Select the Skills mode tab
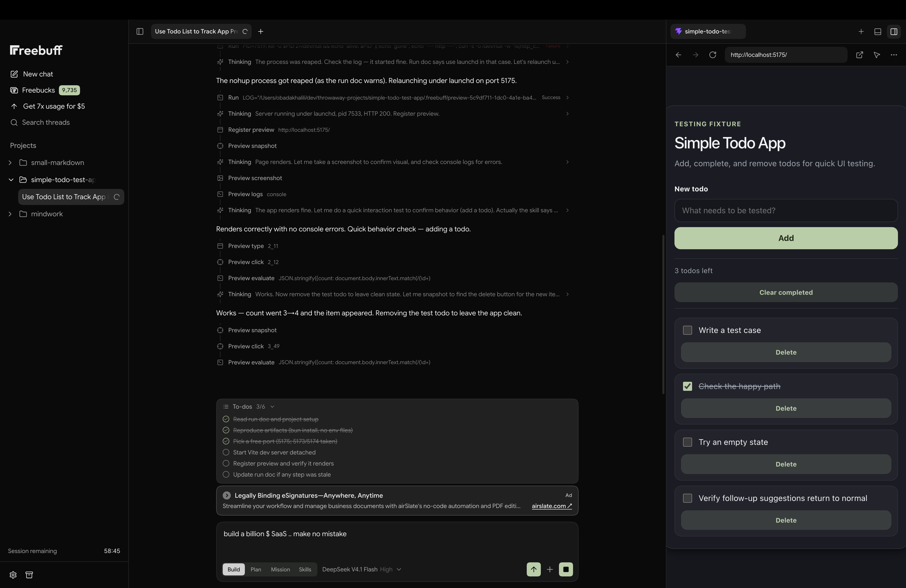Image resolution: width=906 pixels, height=588 pixels. pyautogui.click(x=305, y=569)
